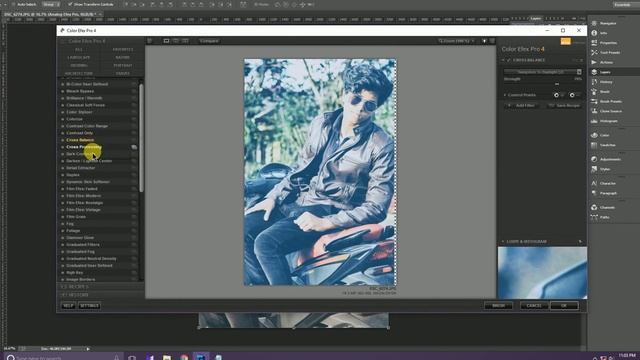Open the Paths panel icon
This screenshot has height=360, width=640.
(x=594, y=217)
